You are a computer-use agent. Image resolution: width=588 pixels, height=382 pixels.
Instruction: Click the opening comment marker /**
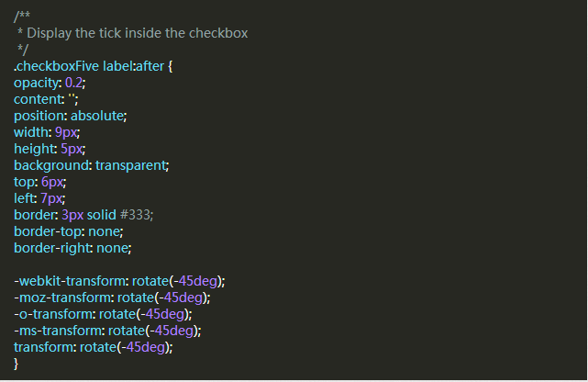click(x=21, y=17)
